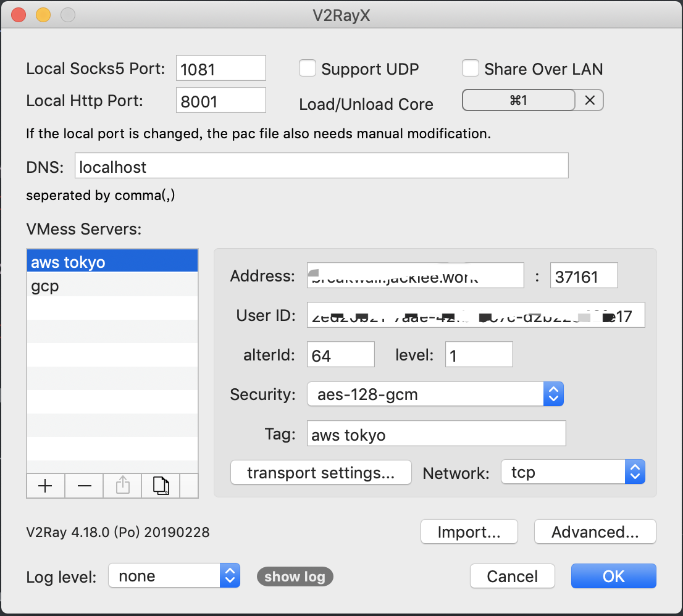Remove selected server with minus button

(85, 486)
